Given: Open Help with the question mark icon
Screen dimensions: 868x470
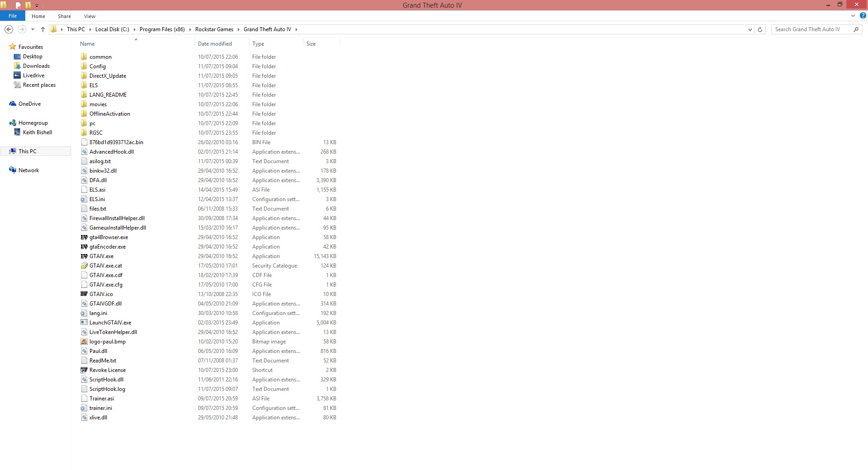Looking at the screenshot, I should 863,16.
